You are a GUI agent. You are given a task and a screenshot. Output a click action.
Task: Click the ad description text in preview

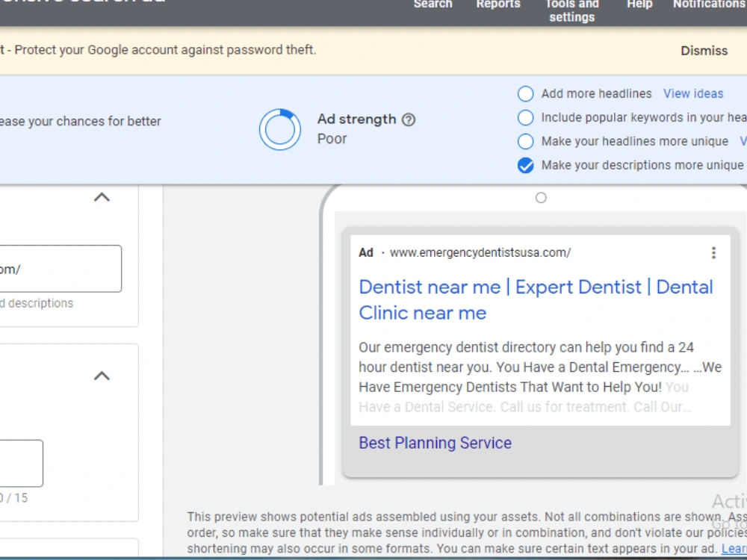[540, 376]
